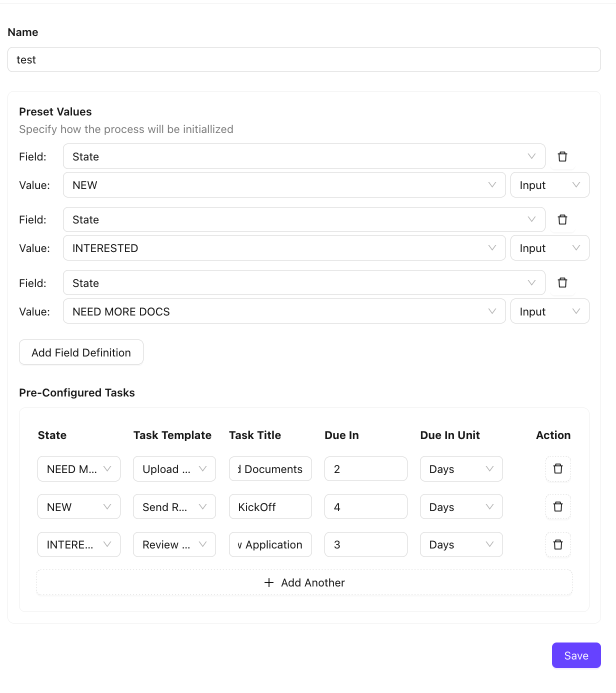616x693 pixels.
Task: Open Input type dropdown beside NEW value
Action: tap(549, 185)
